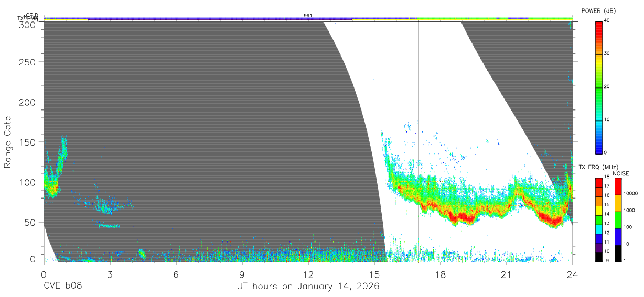Click the 10 label on NOISE legend
Viewport: 644px width, 297px height.
pyautogui.click(x=626, y=244)
